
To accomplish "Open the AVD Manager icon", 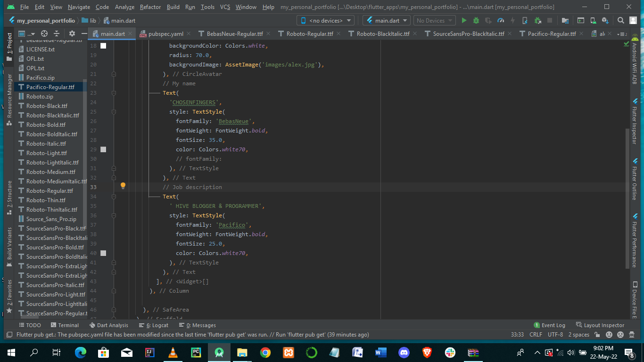I will (593, 21).
